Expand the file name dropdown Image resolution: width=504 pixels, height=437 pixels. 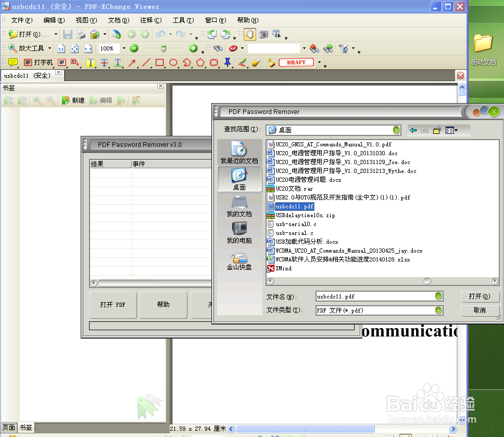pyautogui.click(x=438, y=296)
